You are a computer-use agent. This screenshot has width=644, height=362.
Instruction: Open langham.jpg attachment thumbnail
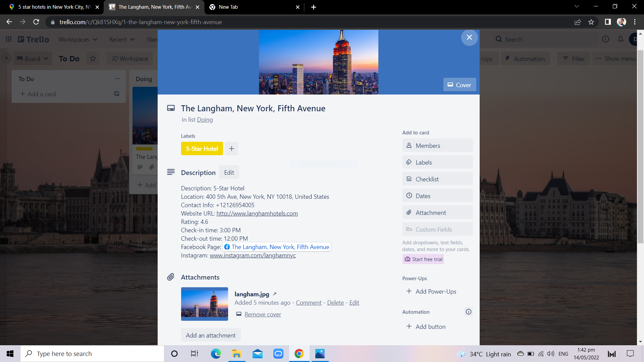pos(204,304)
